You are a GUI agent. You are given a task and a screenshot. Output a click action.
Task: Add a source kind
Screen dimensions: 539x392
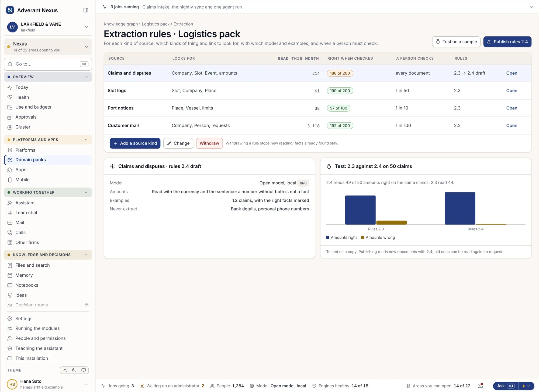tap(135, 143)
